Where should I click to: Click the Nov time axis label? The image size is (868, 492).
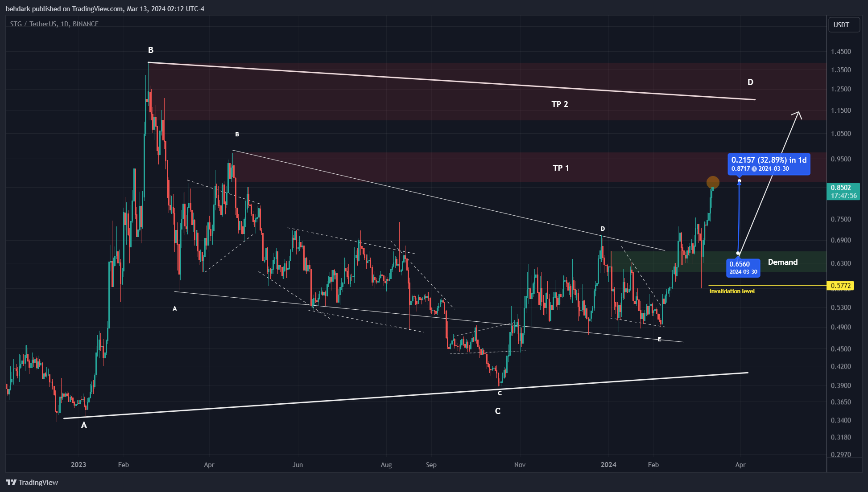point(520,465)
